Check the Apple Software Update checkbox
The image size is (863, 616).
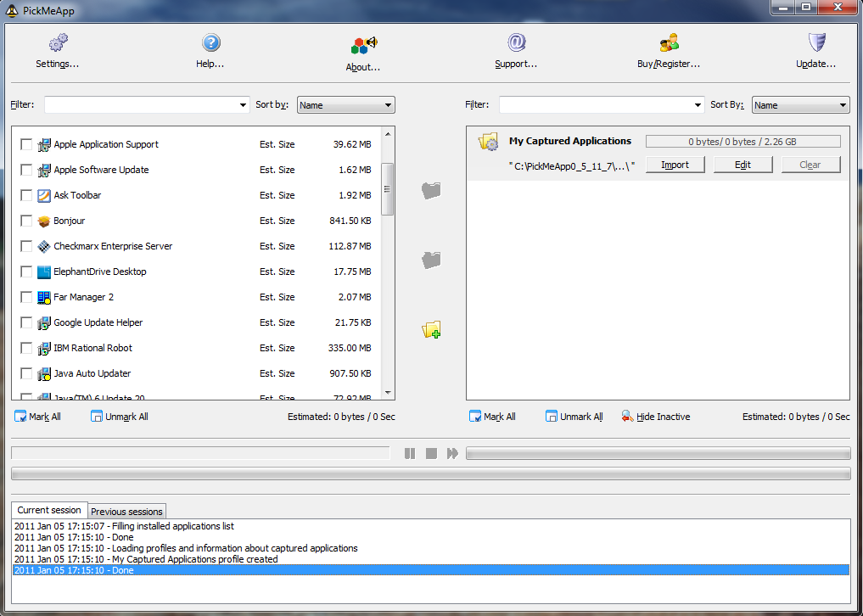(x=25, y=170)
